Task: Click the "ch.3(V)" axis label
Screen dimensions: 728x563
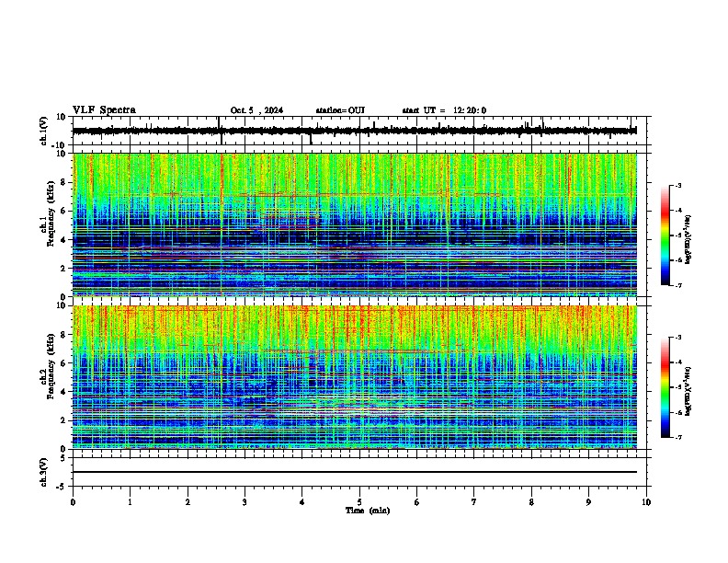Action: click(x=44, y=472)
